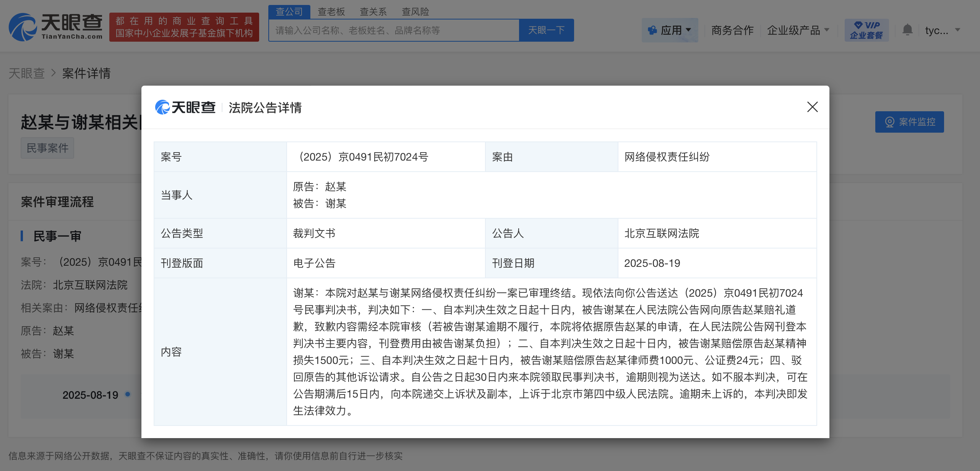
Task: Click the red slogan banner beside logo
Action: point(184,27)
